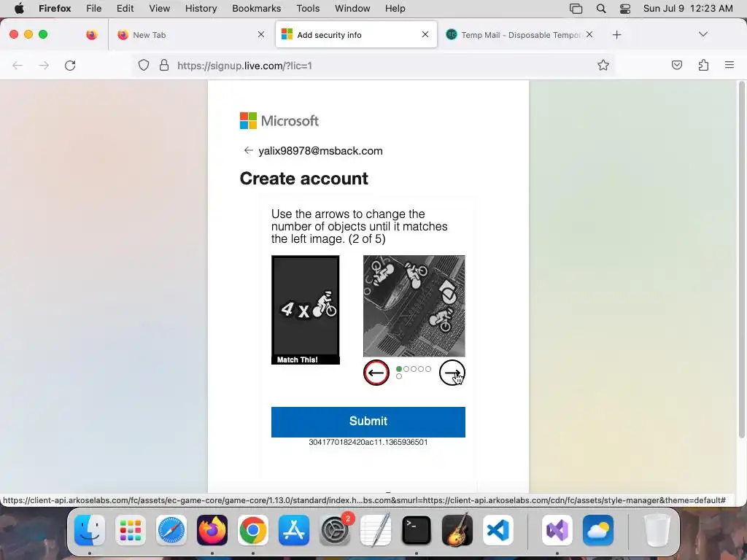Screen dimensions: 747x560
Task: Expand the list all tabs dropdown
Action: pyautogui.click(x=703, y=34)
